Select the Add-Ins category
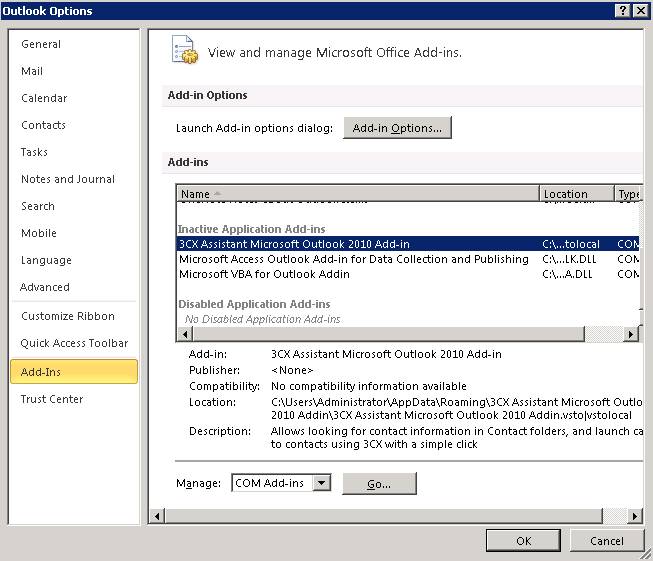This screenshot has height=561, width=653. coord(74,372)
